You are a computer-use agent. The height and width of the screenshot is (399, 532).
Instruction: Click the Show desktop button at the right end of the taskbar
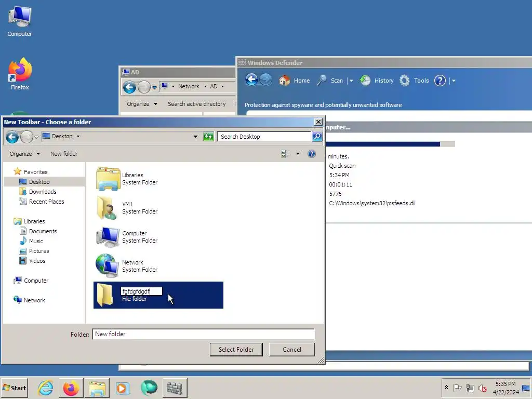point(526,388)
